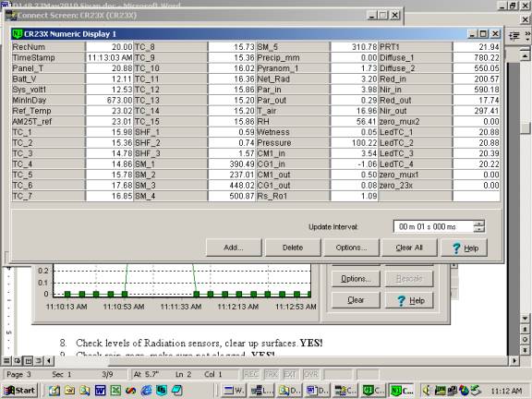Increase the Update Interval with up arrow
The height and width of the screenshot is (399, 532).
(x=478, y=224)
